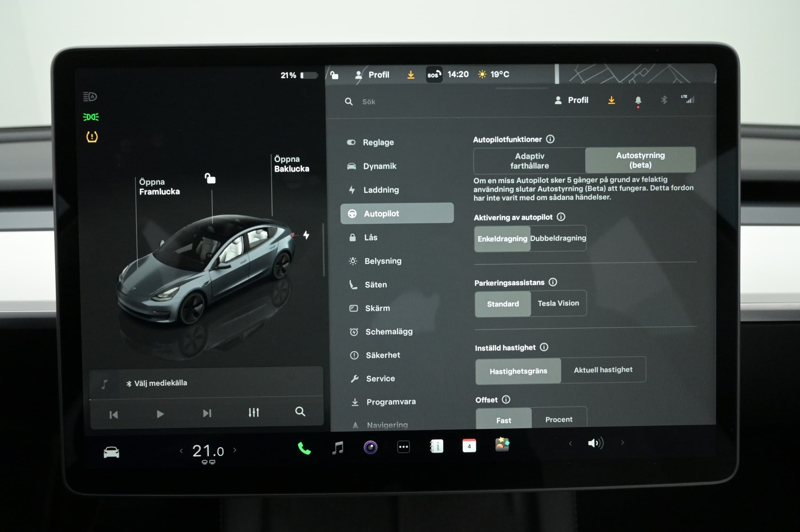Tap the LTE signal strength icon
Viewport: 800px width, 532px height.
coord(688,99)
